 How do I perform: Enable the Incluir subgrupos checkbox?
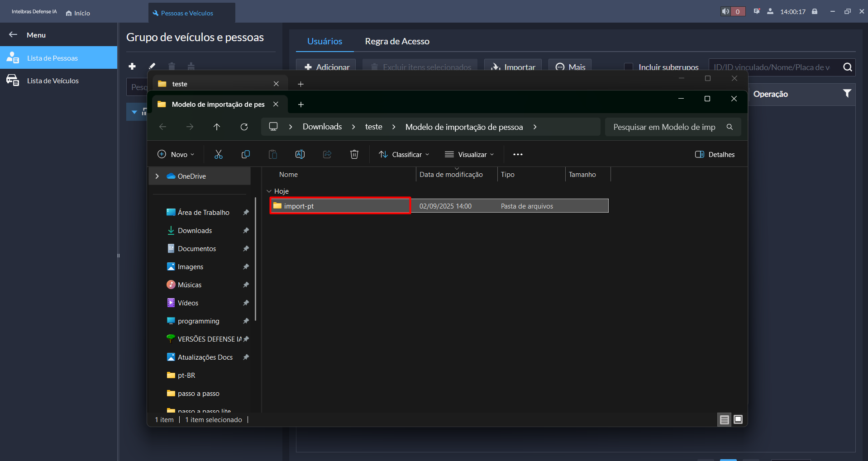pyautogui.click(x=629, y=67)
